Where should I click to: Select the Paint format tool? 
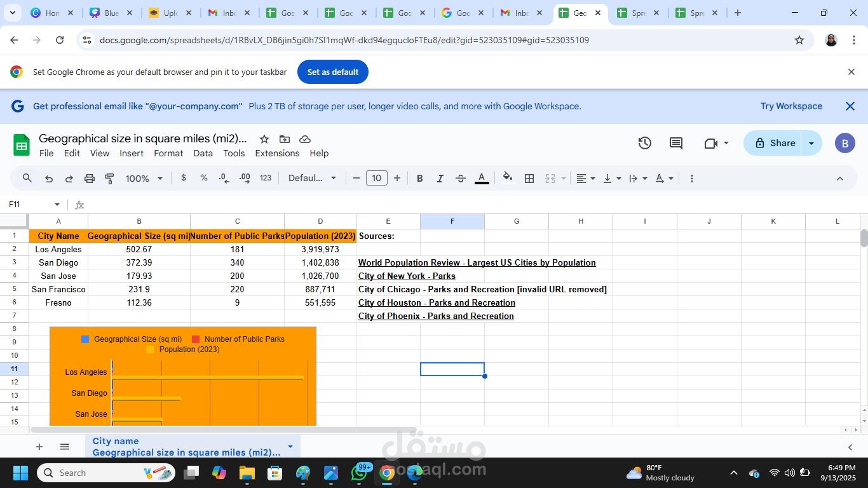109,179
